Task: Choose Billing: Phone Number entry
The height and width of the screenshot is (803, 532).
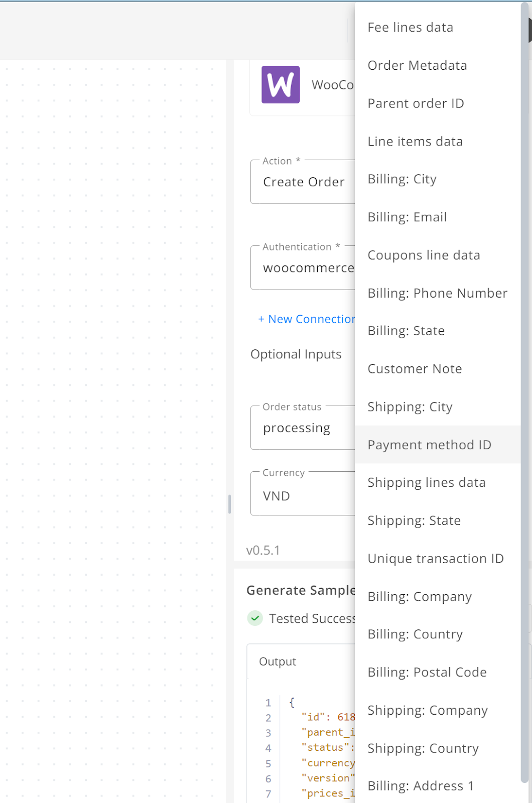Action: point(438,293)
